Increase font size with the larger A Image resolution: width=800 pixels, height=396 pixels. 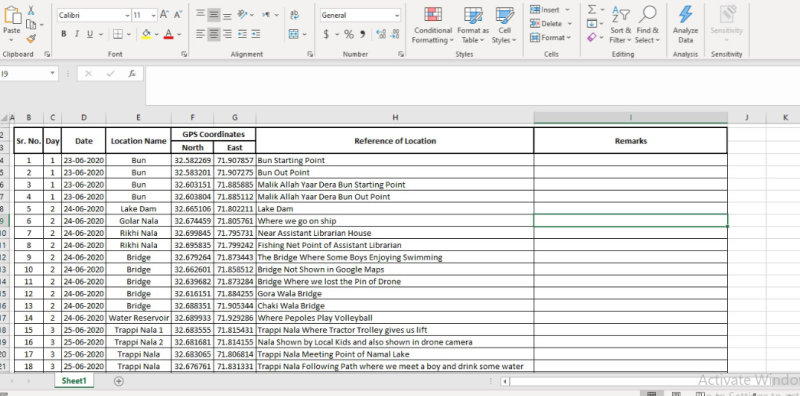tap(164, 15)
